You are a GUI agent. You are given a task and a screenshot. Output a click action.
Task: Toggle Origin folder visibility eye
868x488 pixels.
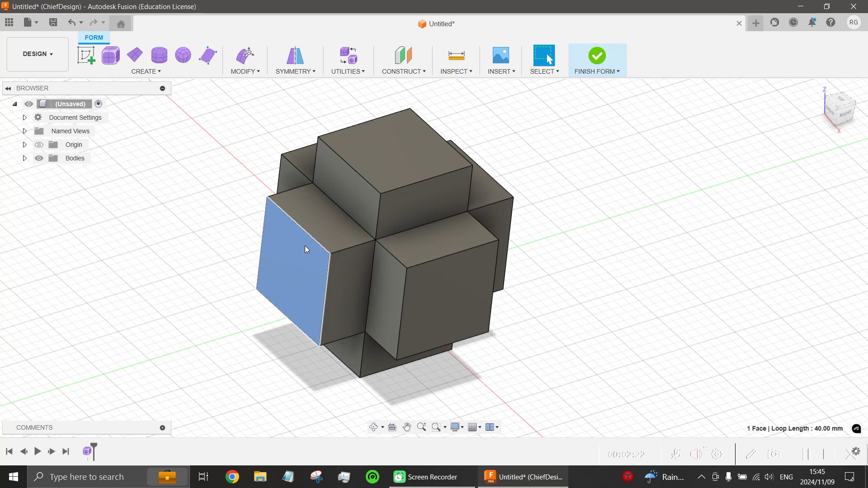(x=39, y=145)
